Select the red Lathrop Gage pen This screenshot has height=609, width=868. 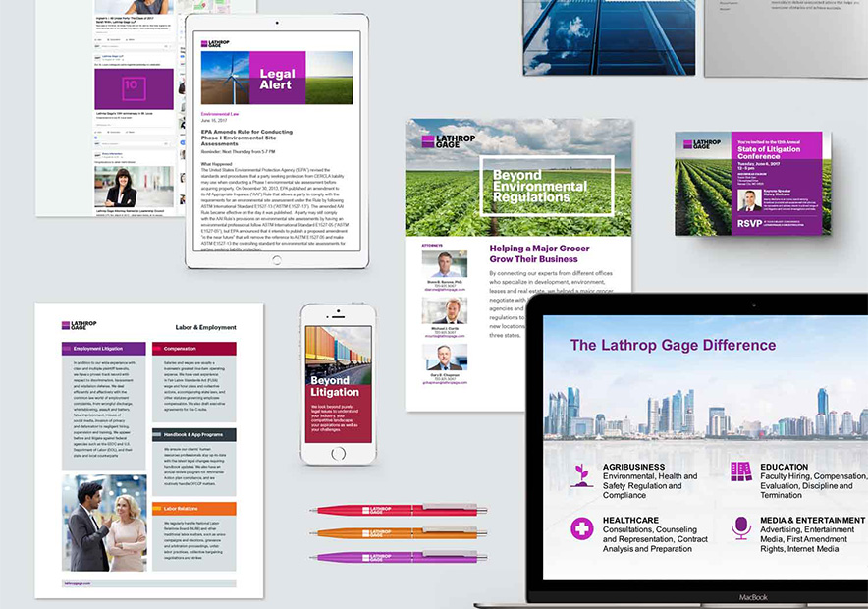[398, 510]
